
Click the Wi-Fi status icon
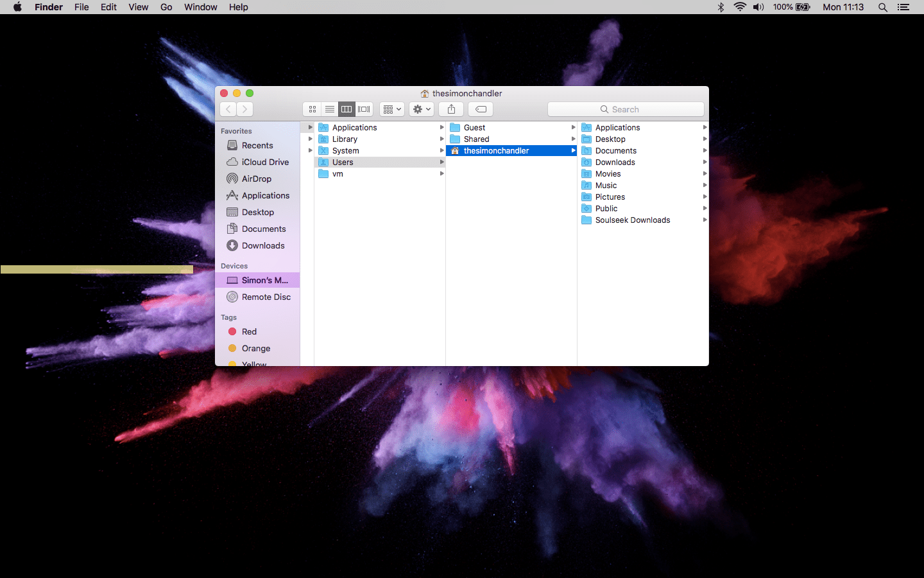(x=740, y=7)
